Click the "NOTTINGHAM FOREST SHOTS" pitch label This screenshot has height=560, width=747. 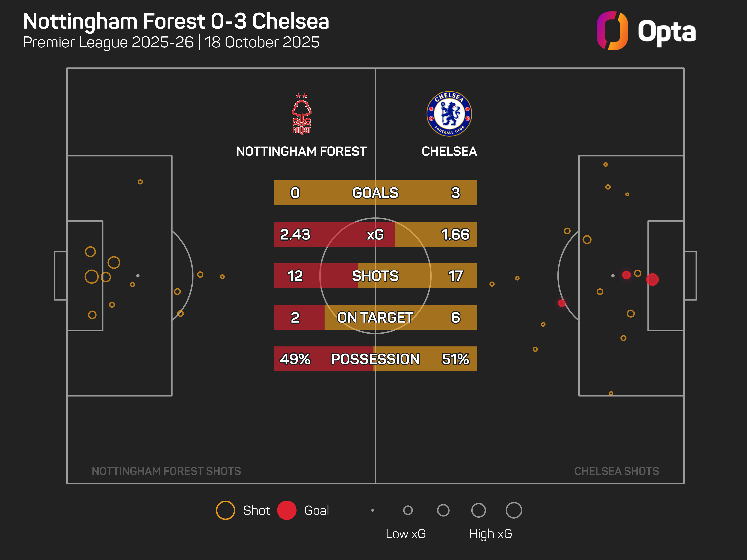coord(166,471)
